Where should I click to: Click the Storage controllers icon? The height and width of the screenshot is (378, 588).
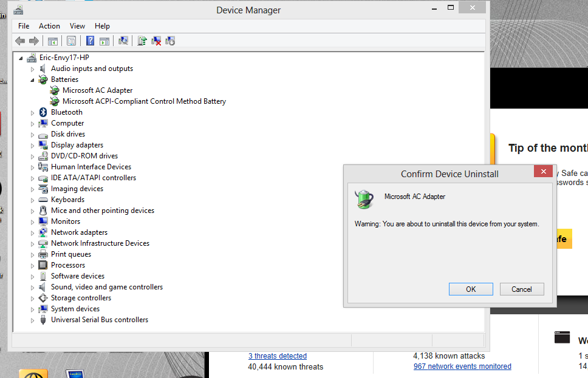(x=43, y=298)
